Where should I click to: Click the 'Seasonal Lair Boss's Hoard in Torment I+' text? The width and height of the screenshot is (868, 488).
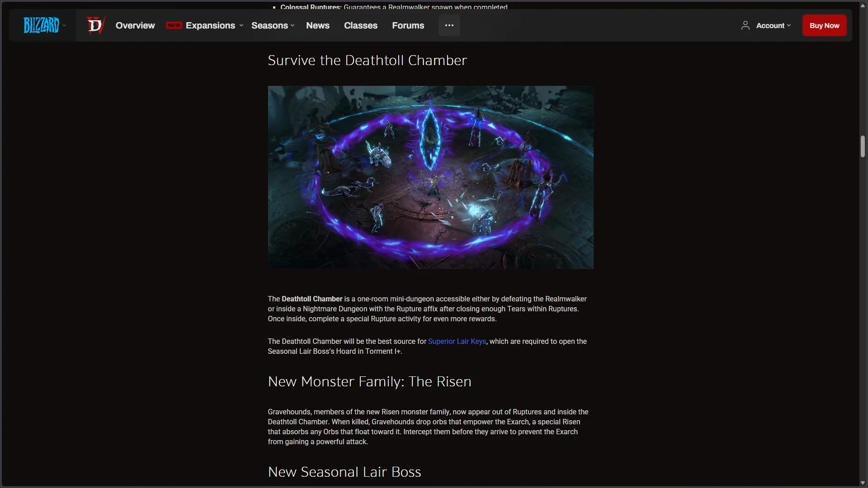pyautogui.click(x=334, y=351)
